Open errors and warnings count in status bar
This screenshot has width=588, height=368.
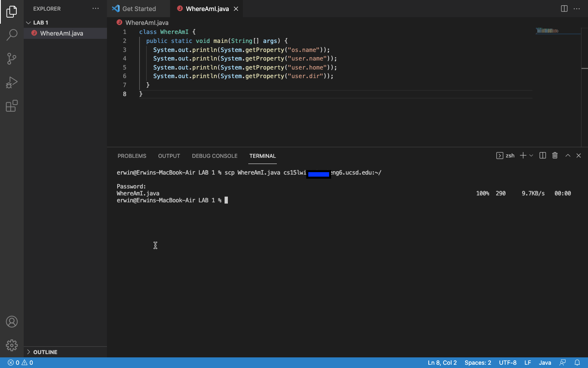pos(20,363)
